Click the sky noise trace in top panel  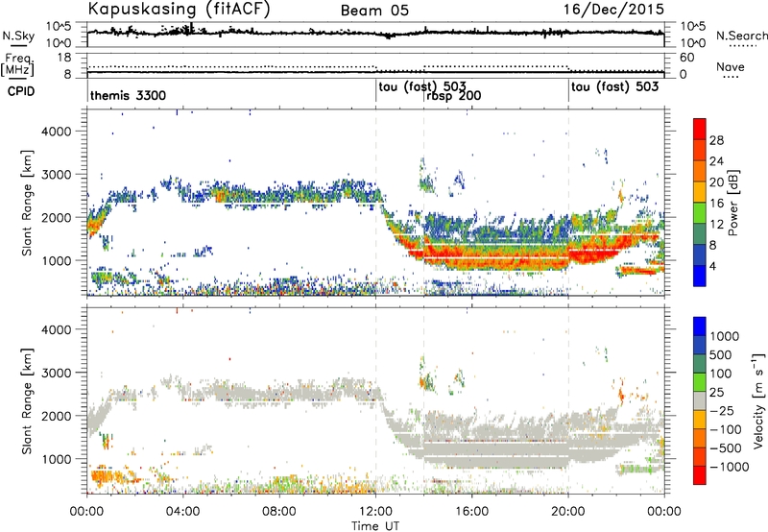point(375,33)
